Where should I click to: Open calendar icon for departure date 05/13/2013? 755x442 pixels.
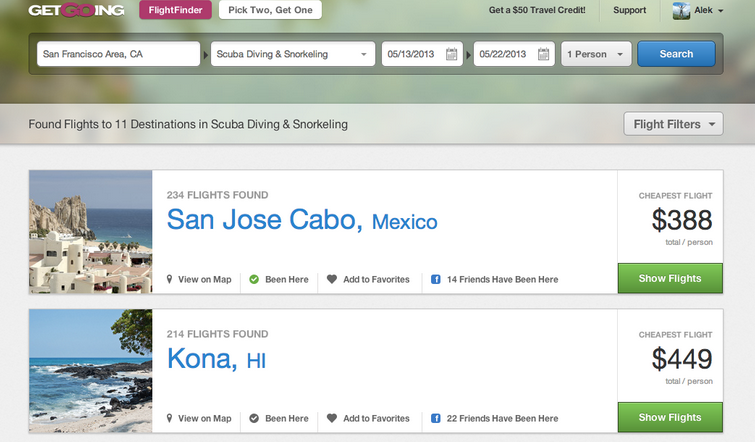(x=452, y=54)
